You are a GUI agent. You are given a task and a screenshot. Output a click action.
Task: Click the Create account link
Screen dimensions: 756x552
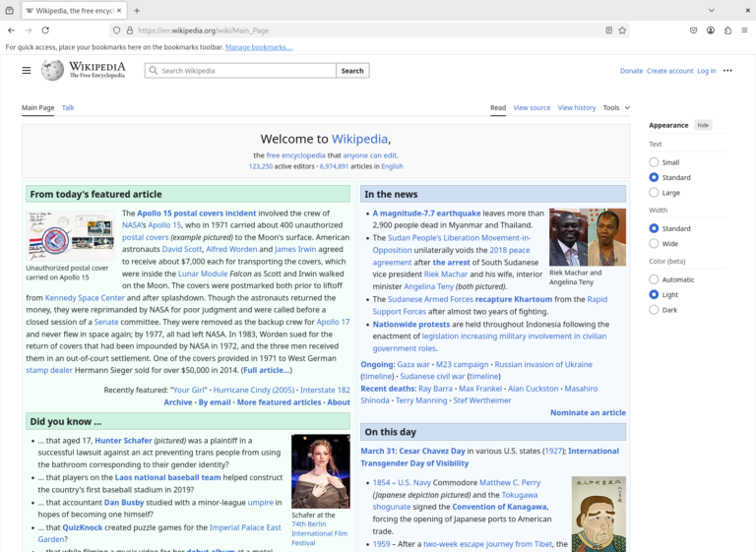click(x=669, y=71)
